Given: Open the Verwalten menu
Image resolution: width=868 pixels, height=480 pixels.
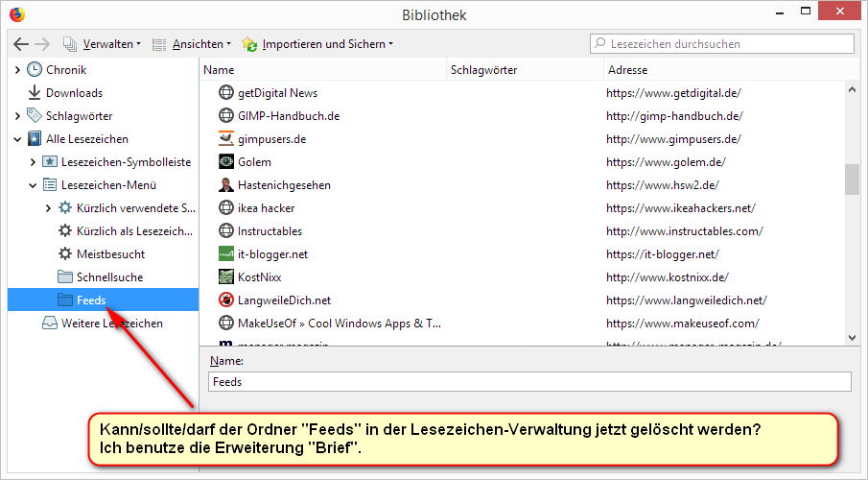Looking at the screenshot, I should point(112,44).
